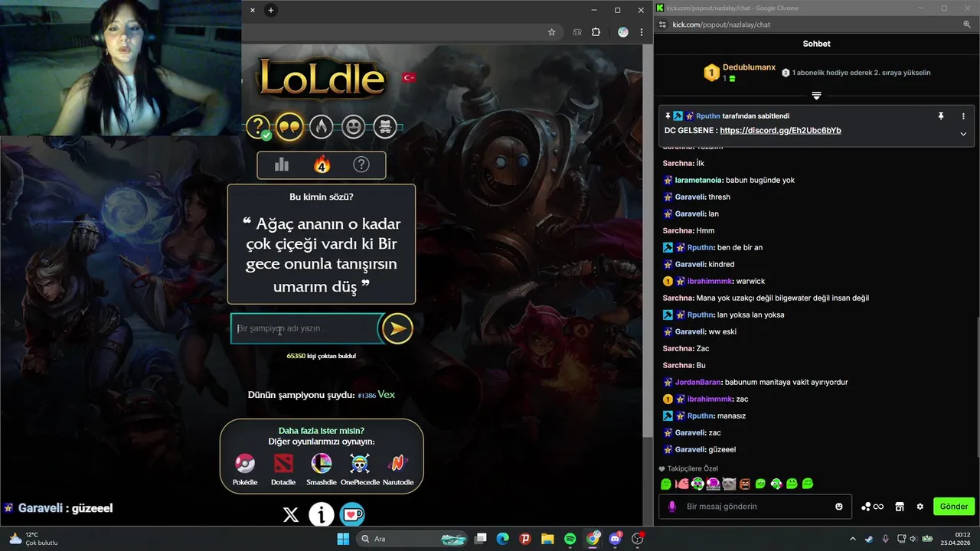Open the Kick shop store icon
The height and width of the screenshot is (551, 980).
[900, 507]
